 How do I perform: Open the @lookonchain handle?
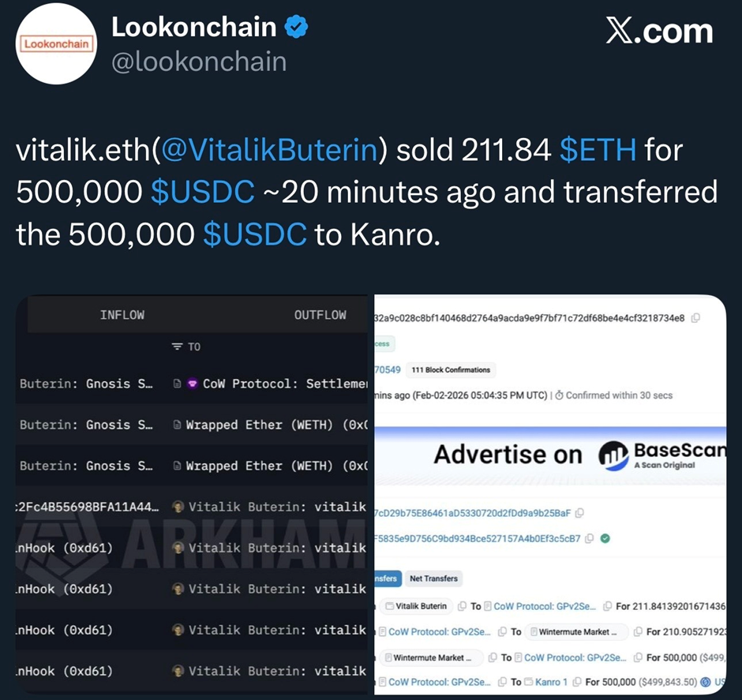coord(199,62)
